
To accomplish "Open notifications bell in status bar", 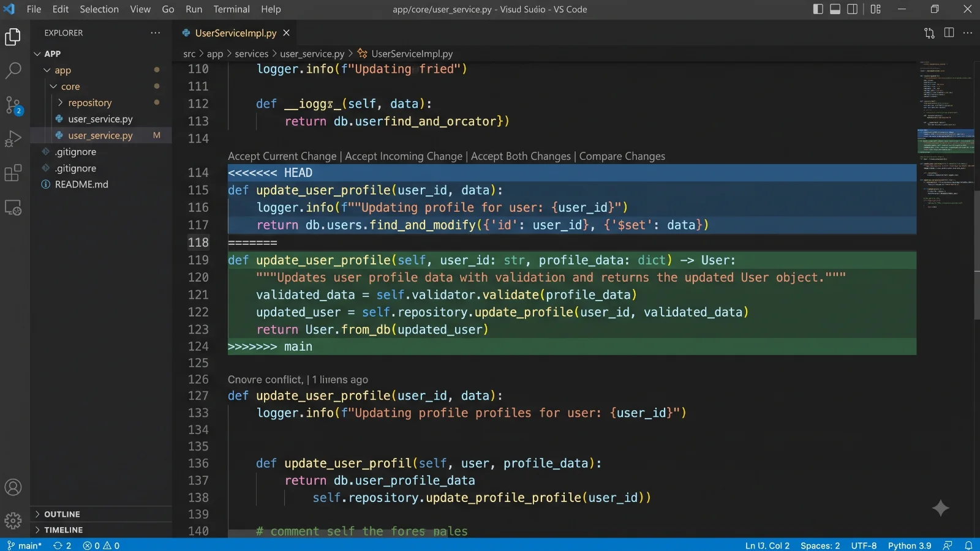I will (968, 545).
